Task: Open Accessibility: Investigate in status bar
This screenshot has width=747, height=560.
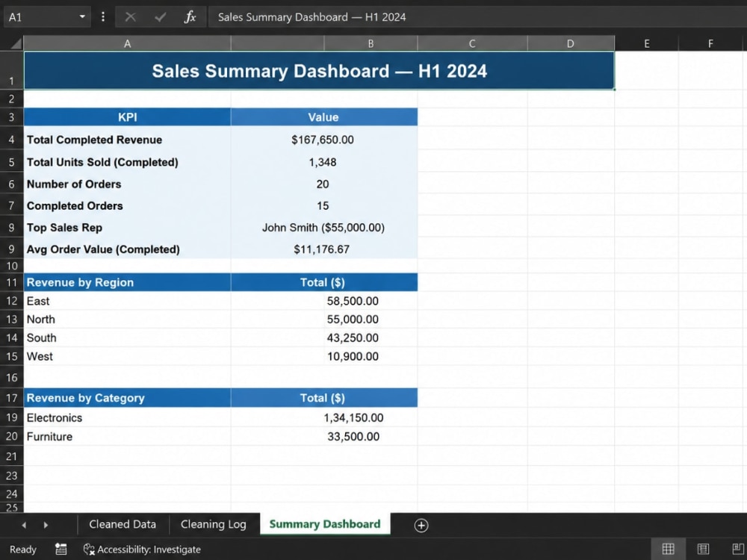Action: [142, 550]
